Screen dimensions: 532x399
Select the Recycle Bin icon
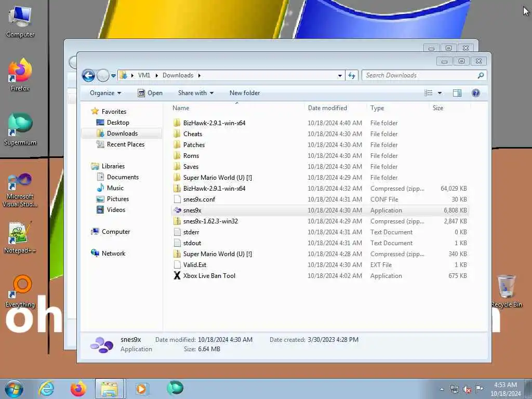click(507, 291)
